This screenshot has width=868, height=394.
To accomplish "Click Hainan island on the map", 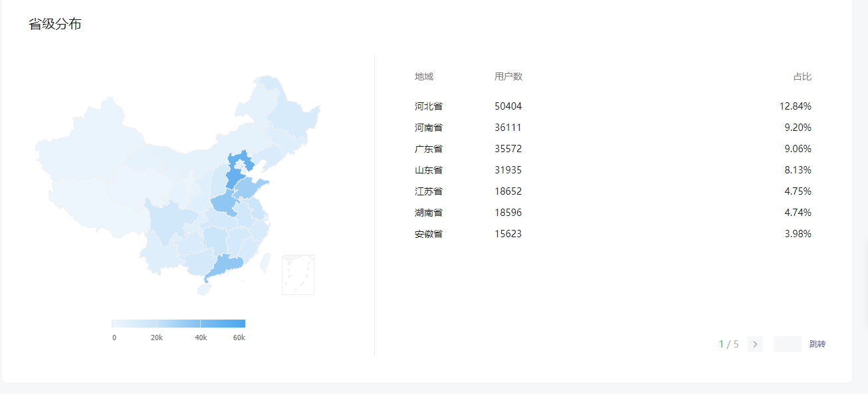I will pos(203,289).
